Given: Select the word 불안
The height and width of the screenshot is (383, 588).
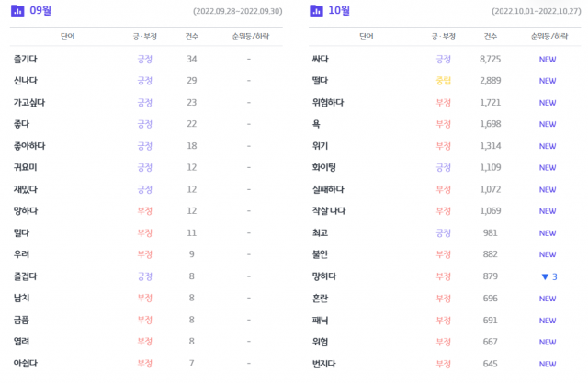Looking at the screenshot, I should pyautogui.click(x=321, y=254).
